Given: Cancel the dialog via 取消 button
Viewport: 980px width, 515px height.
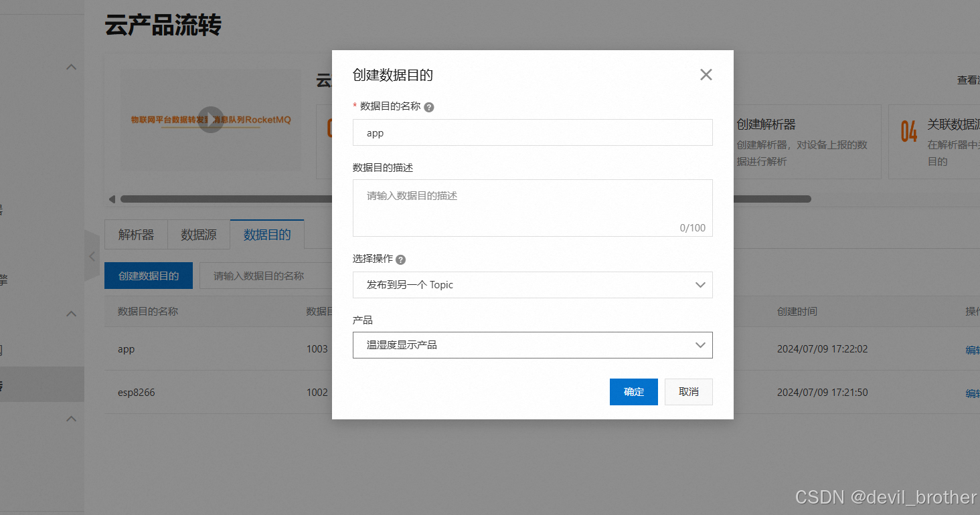Looking at the screenshot, I should point(688,392).
